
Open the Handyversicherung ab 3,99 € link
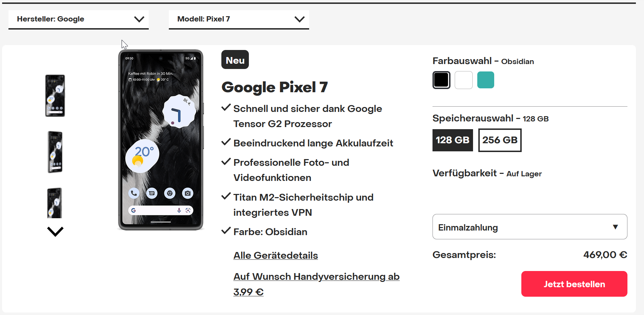316,284
